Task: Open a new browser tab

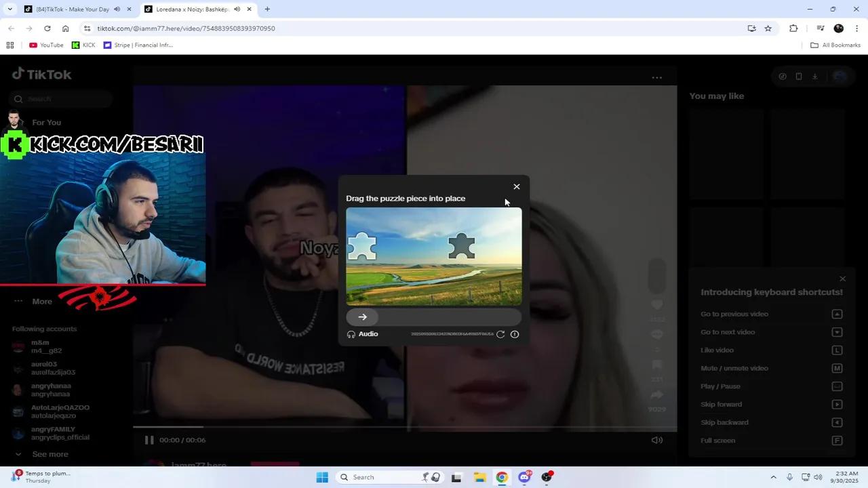Action: (267, 9)
